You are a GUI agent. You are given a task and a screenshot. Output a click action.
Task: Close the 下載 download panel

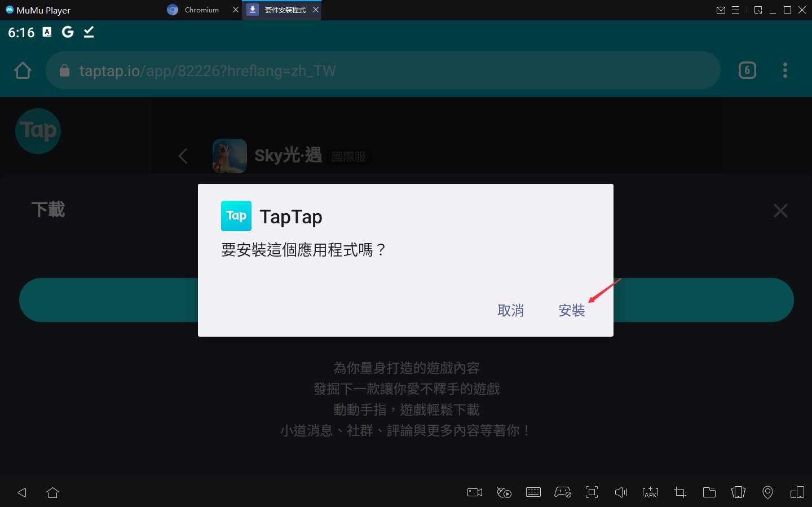(x=780, y=211)
